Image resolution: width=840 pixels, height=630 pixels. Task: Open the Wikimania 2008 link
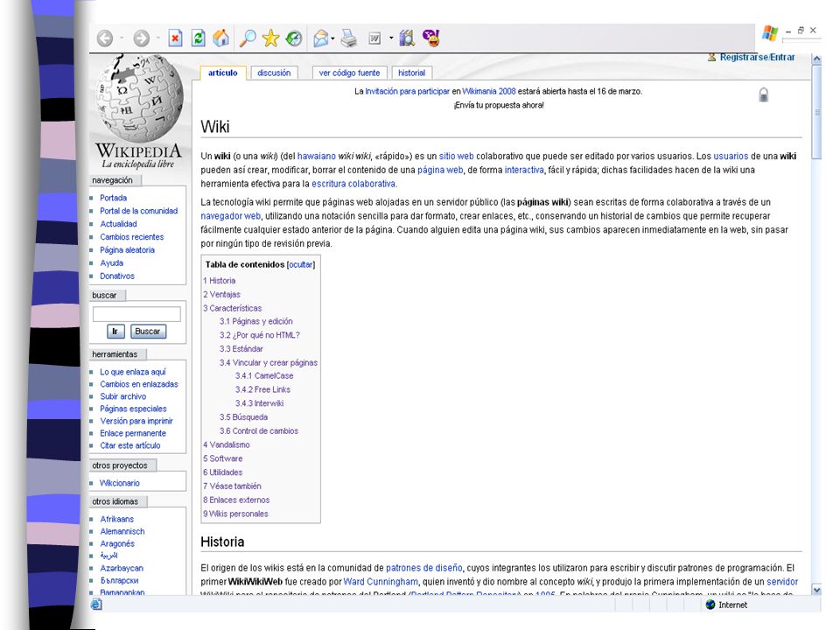coord(488,92)
